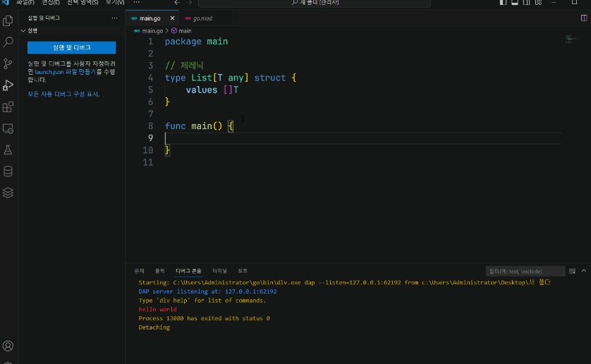591x364 pixels.
Task: Open the Remote Explorer icon
Action: coord(8,128)
